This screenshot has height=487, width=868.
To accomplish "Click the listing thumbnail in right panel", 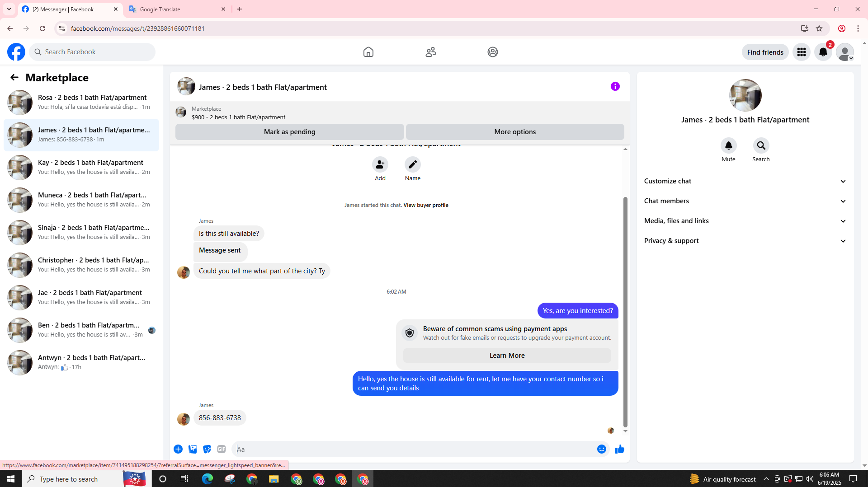I will tap(745, 95).
